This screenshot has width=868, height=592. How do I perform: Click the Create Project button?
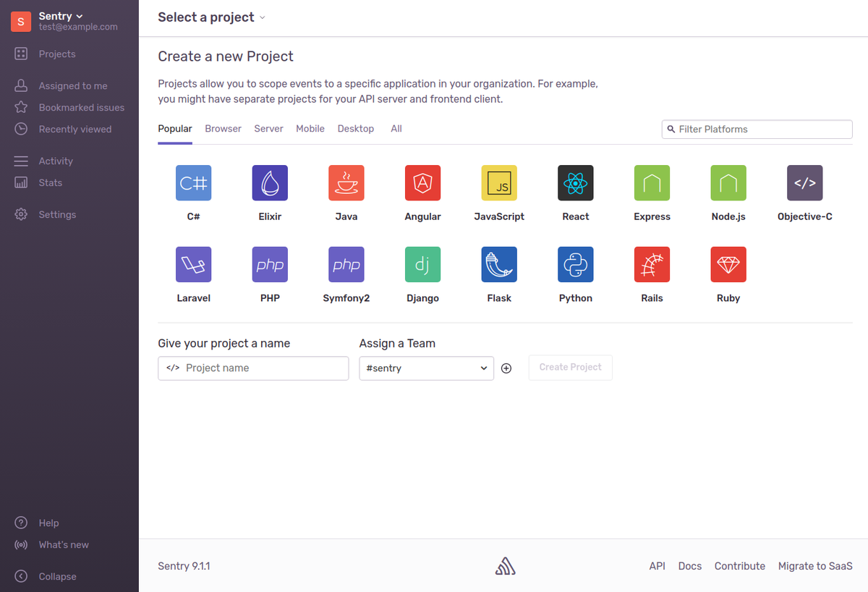570,368
